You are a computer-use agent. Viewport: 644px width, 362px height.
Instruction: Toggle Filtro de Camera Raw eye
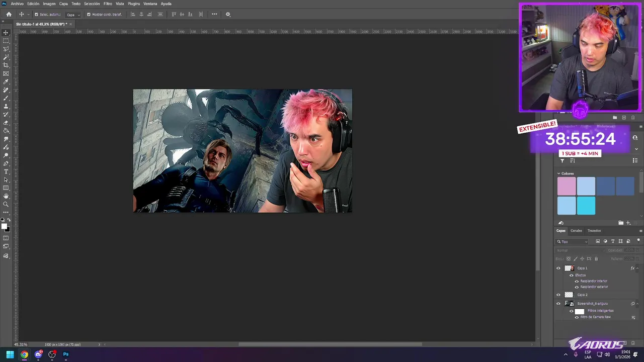pyautogui.click(x=577, y=317)
